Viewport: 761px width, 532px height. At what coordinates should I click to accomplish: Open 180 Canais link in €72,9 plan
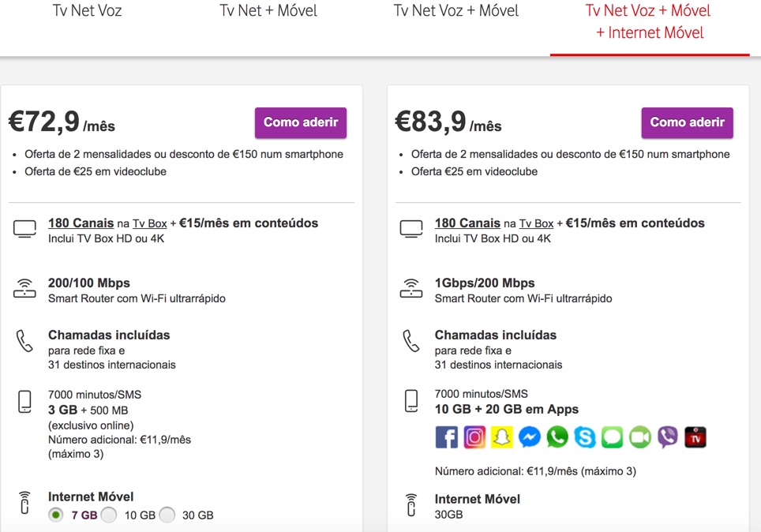(81, 223)
